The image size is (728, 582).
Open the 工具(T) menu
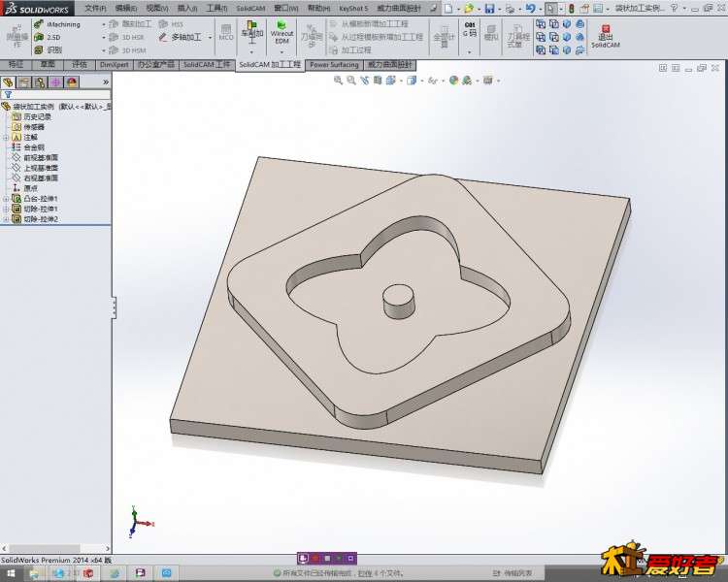tap(216, 8)
